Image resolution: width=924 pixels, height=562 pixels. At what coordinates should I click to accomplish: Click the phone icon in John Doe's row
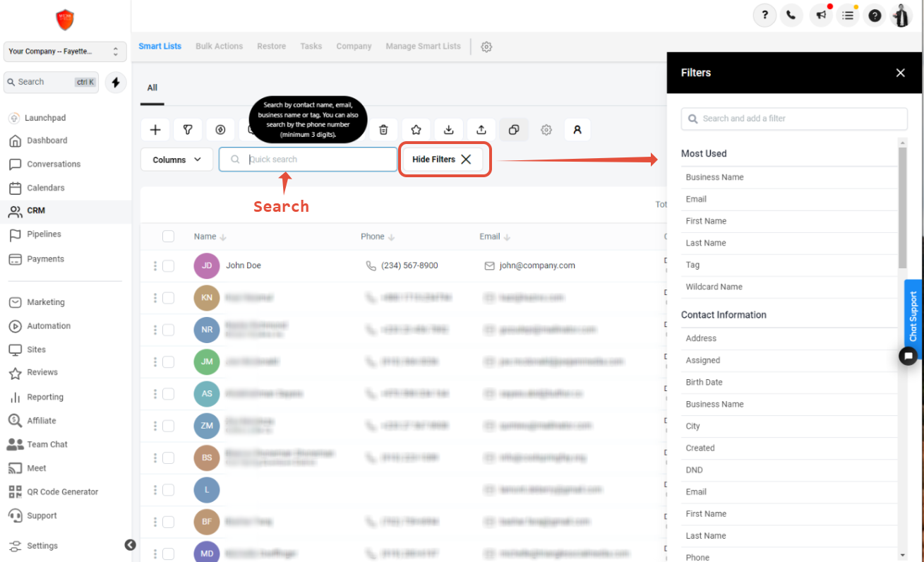[371, 265]
